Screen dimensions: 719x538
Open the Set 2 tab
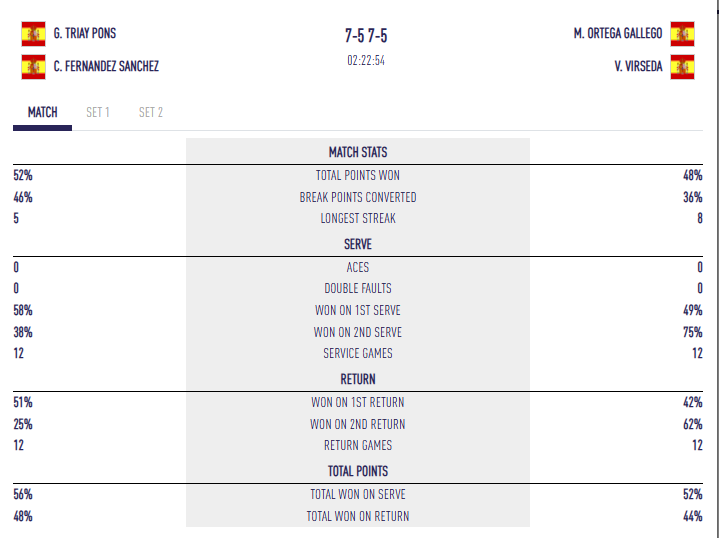150,112
